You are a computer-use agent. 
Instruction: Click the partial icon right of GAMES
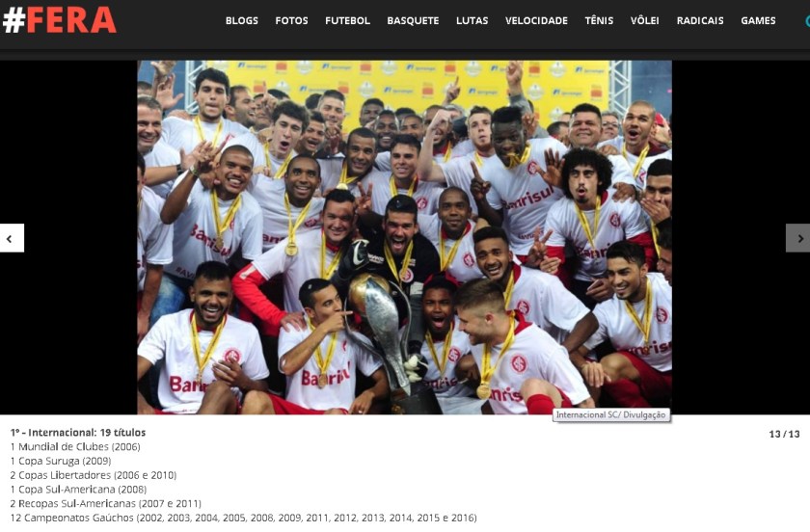(x=807, y=20)
